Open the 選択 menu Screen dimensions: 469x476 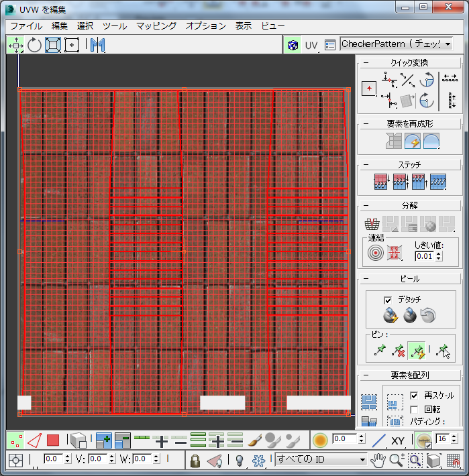[85, 26]
